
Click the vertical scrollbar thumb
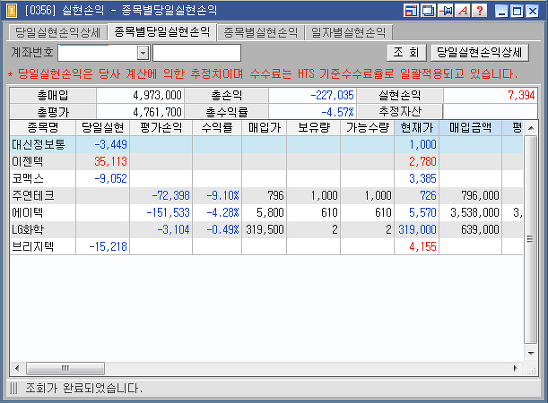pos(531,240)
